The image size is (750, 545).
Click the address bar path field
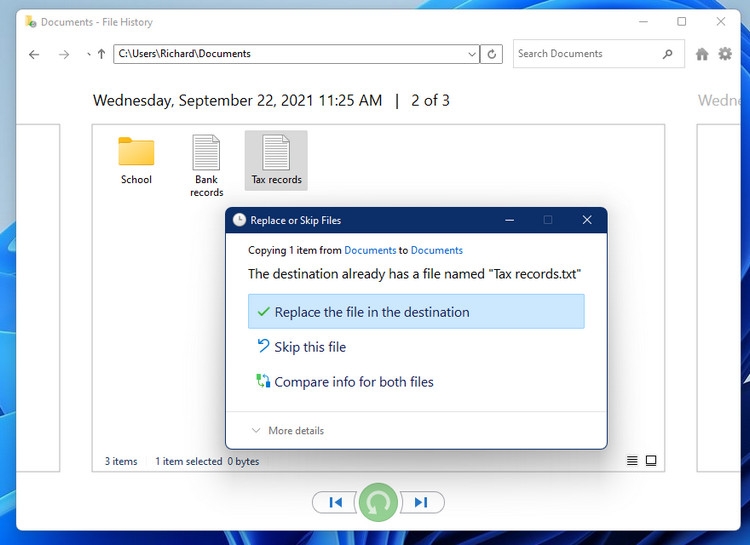[290, 54]
